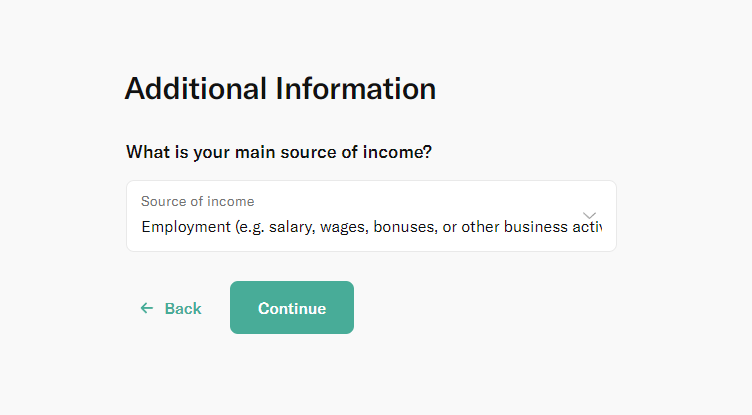Click the 'Source of income' field label
Screen dimensions: 752x415
tap(197, 201)
